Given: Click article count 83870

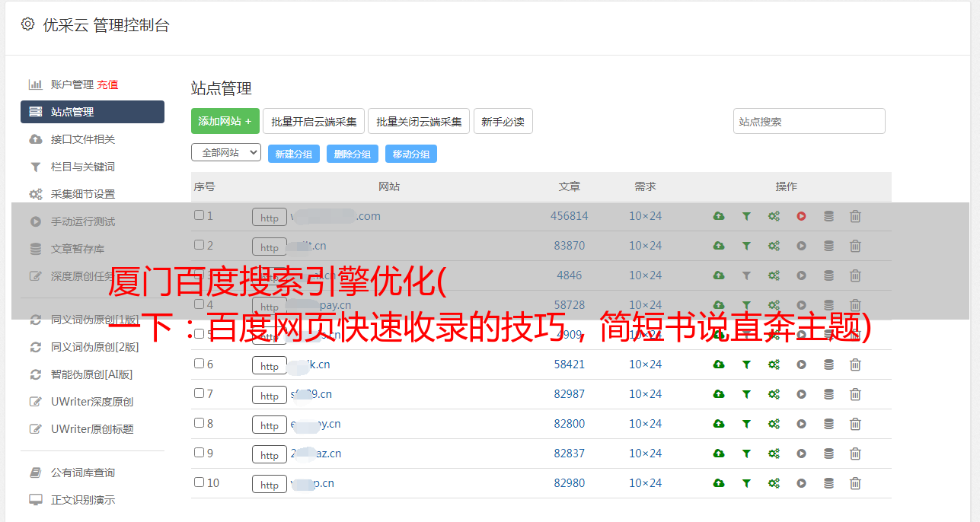Looking at the screenshot, I should pos(570,246).
